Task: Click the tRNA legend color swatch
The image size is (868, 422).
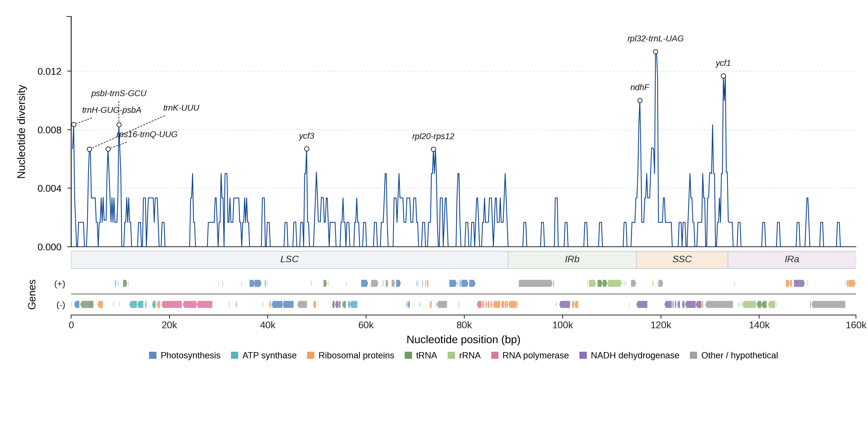Action: click(408, 355)
